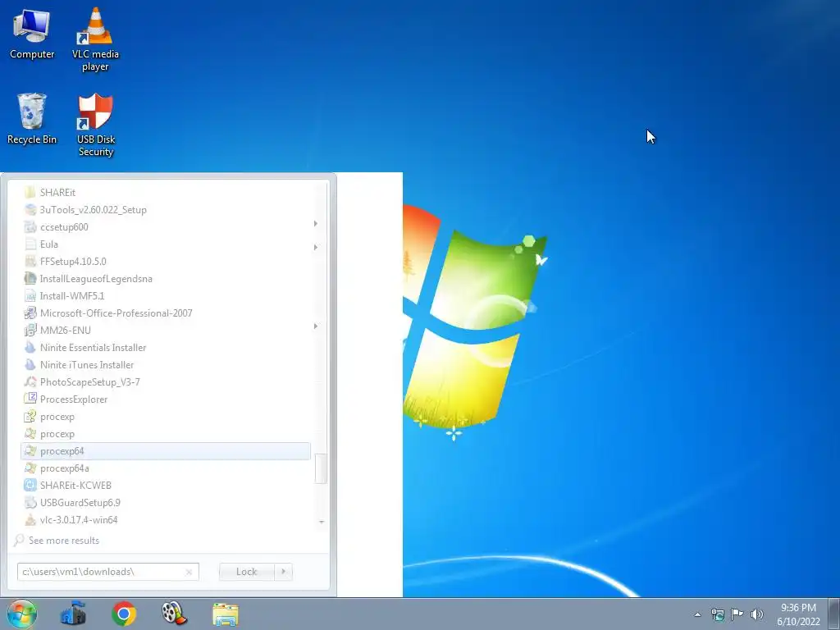840x630 pixels.
Task: Click the Eula document icon
Action: (30, 244)
